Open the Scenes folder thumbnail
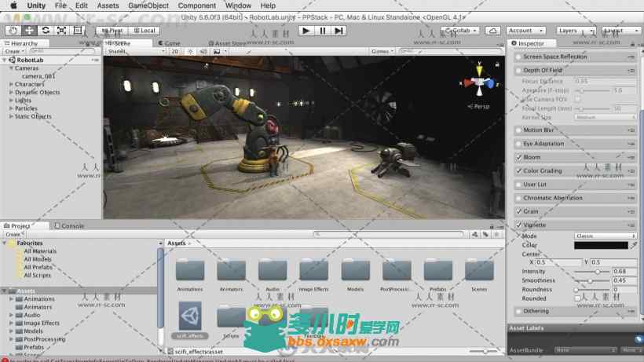Viewport: 644px width, 362px height. click(x=479, y=271)
